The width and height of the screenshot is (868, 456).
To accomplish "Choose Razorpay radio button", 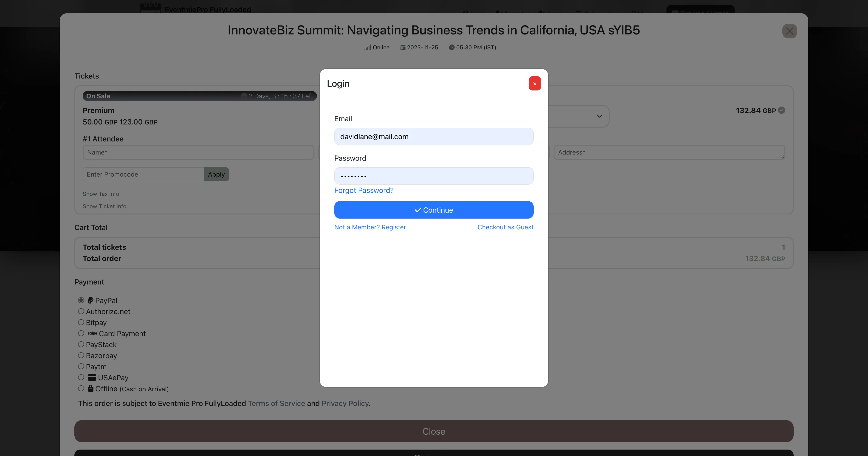I will point(81,355).
